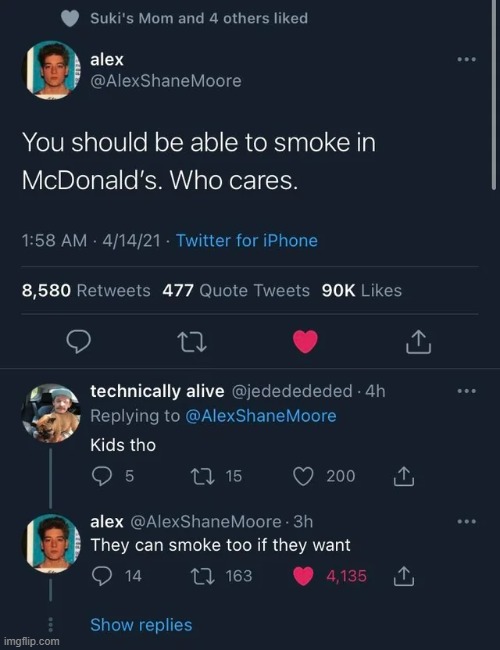
Task: Retweet the 'Kids tho' reply
Action: (202, 476)
